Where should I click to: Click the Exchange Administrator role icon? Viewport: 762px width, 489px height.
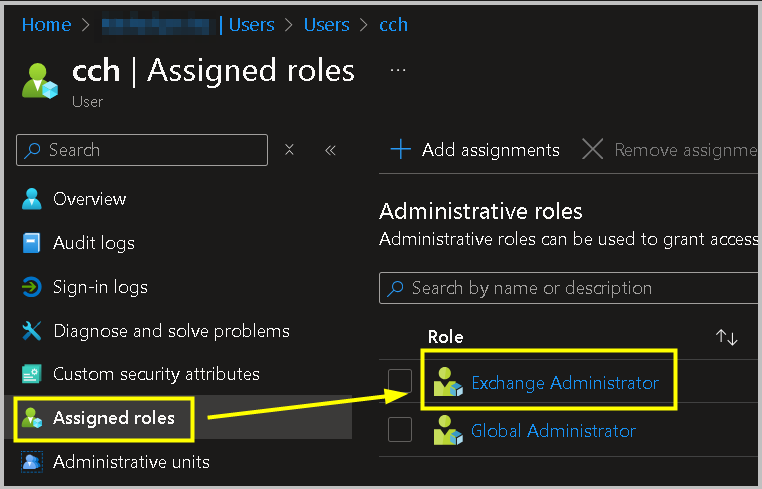[x=448, y=382]
